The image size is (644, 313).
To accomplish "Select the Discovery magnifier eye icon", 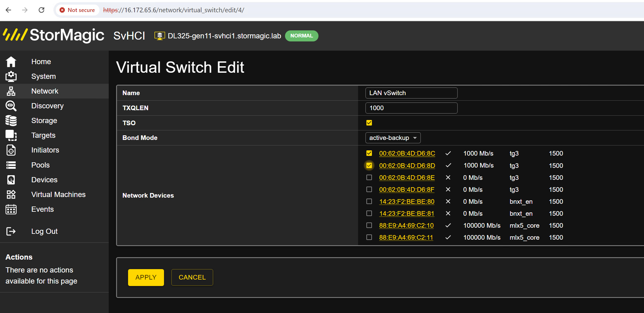I will pos(11,106).
